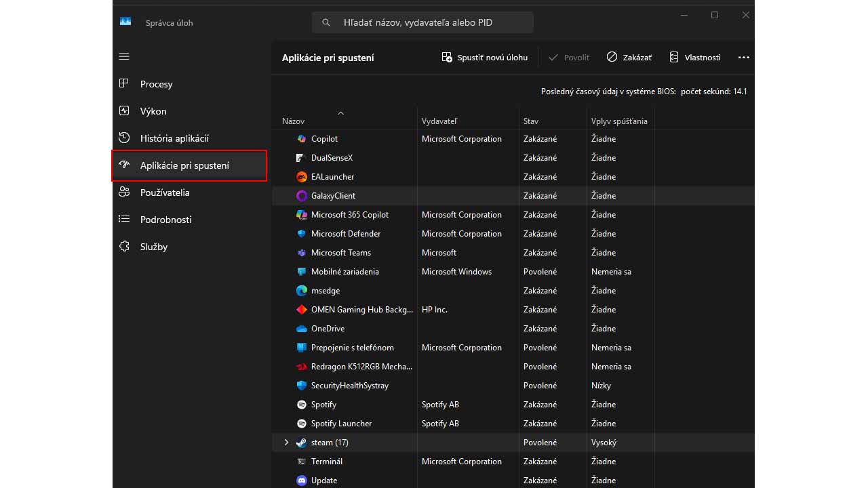Click the msedge browser icon
Screen dimensions: 868x488
pos(302,291)
